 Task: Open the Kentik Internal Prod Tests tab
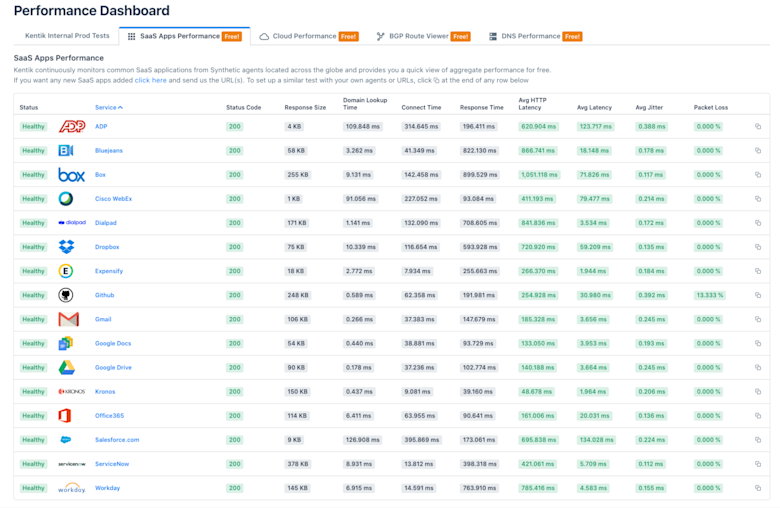pos(67,36)
